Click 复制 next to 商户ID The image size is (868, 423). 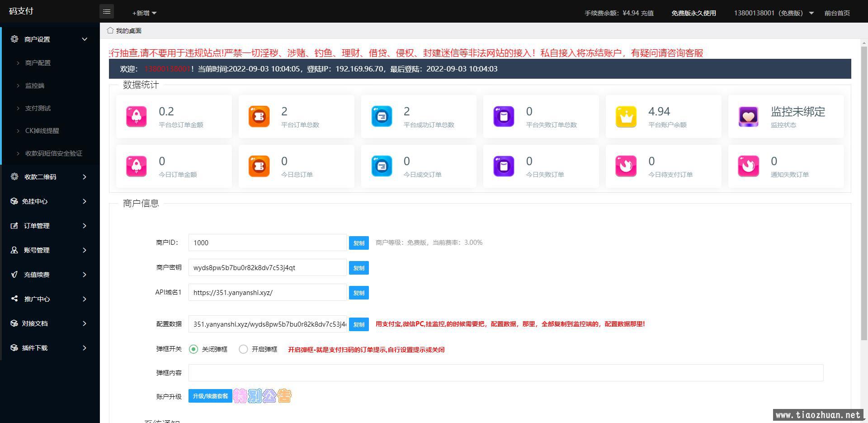(x=359, y=243)
